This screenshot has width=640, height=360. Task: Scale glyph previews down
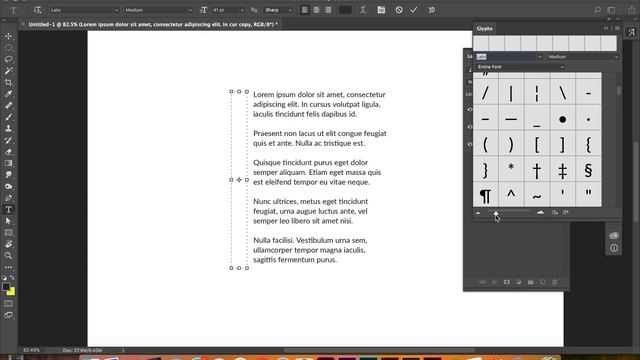(478, 213)
